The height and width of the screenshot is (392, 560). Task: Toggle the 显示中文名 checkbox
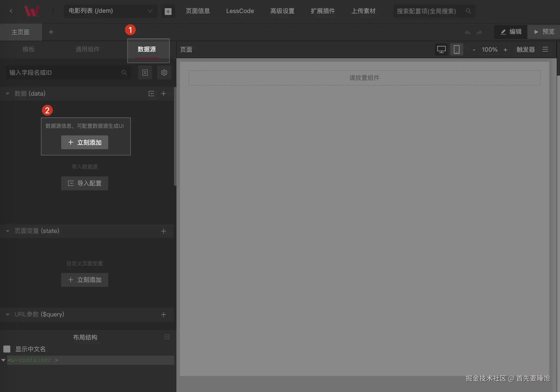pyautogui.click(x=7, y=349)
